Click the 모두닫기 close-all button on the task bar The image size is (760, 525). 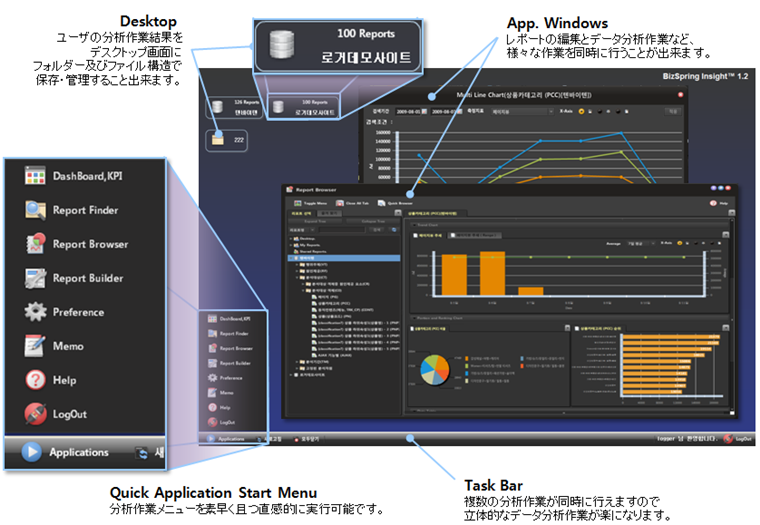point(306,439)
